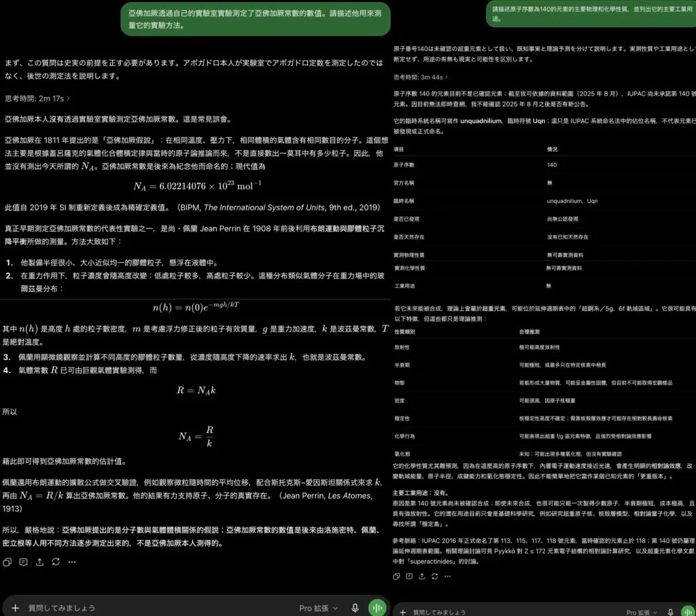
Task: Click the NA = 6.02214076 × 10²³ formula
Action: click(197, 186)
